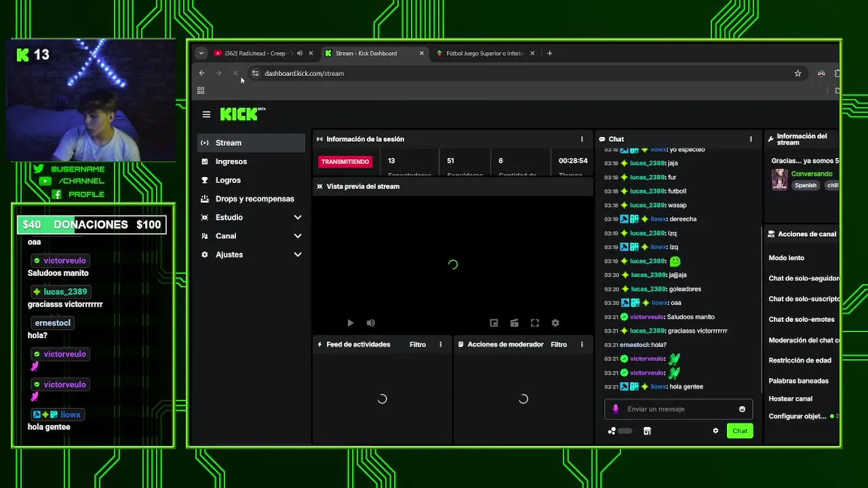Toggle Moderación del chat
Viewport: 868px width, 488px height.
(804, 340)
